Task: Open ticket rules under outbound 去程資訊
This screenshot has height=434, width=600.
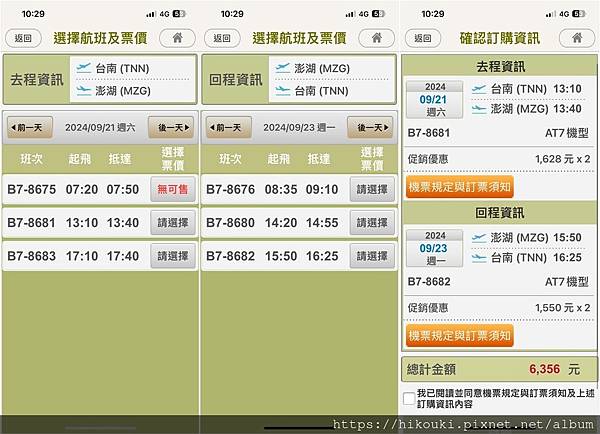Action: 460,187
